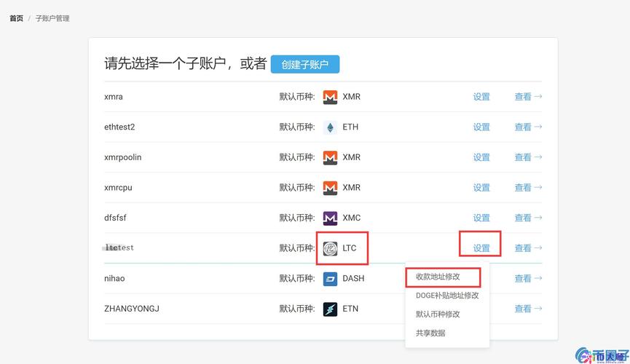Select DOGE补贴地址修改 from the settings menu

coord(447,296)
